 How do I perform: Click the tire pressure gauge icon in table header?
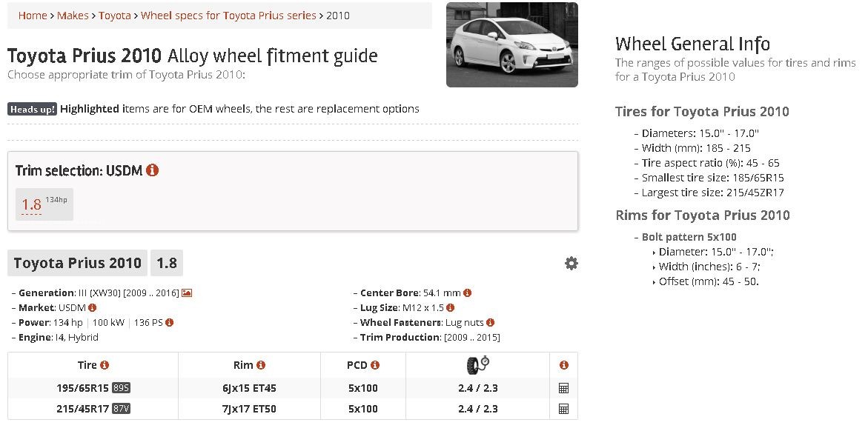coord(477,364)
